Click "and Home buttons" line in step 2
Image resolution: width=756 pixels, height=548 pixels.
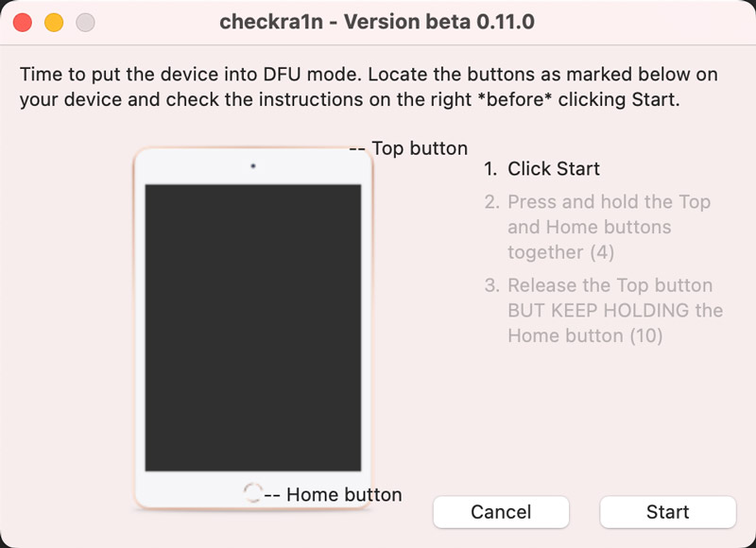pos(589,228)
